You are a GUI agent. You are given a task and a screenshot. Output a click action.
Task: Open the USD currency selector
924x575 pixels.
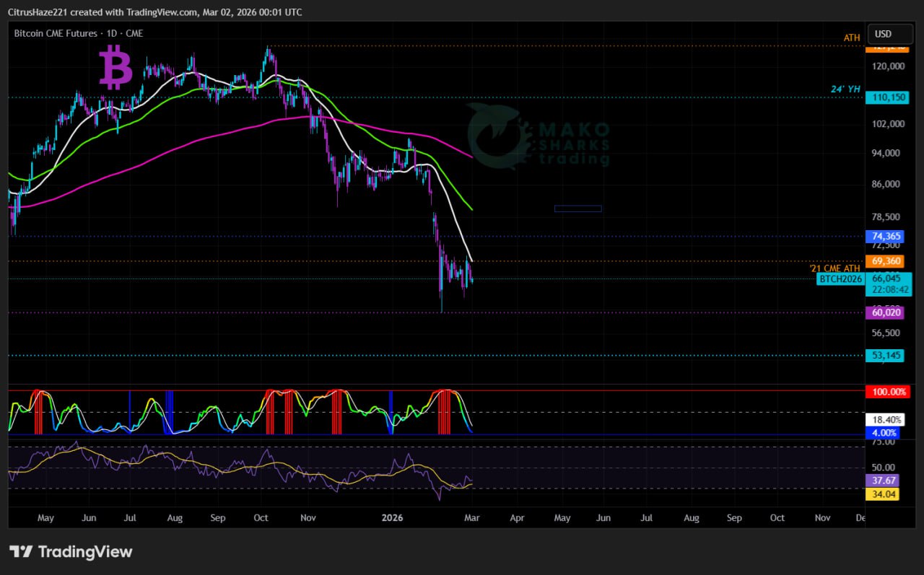click(883, 34)
